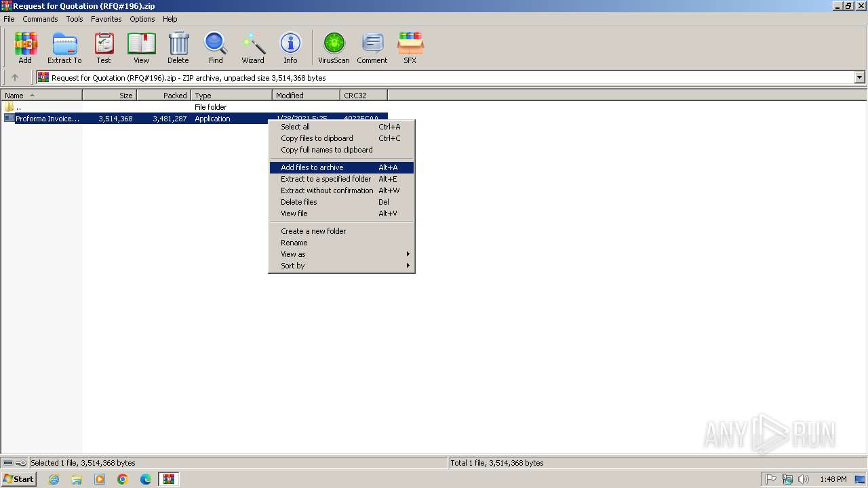The width and height of the screenshot is (868, 488).
Task: Click the Action Center flag icon
Action: (771, 479)
